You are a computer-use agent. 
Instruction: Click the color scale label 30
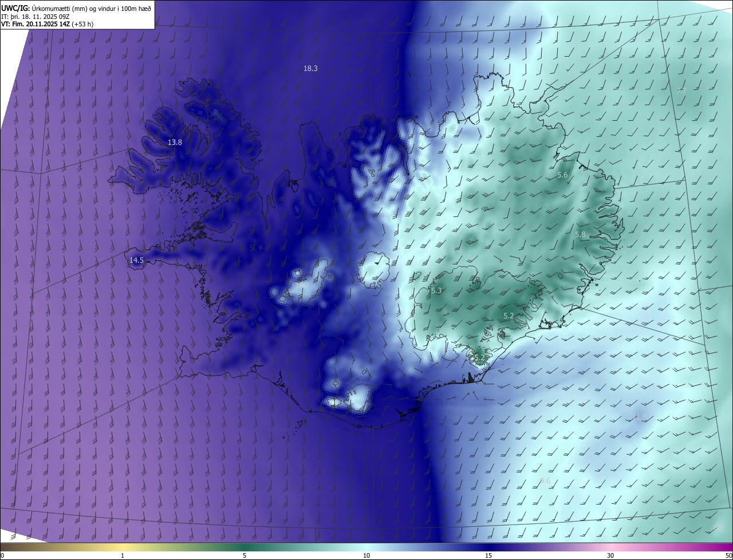pos(610,555)
